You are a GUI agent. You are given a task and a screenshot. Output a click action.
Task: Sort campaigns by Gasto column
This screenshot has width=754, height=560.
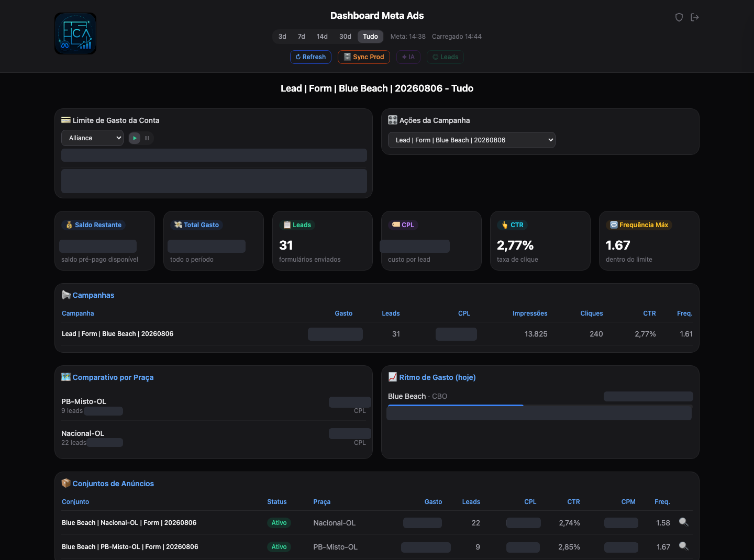point(343,313)
